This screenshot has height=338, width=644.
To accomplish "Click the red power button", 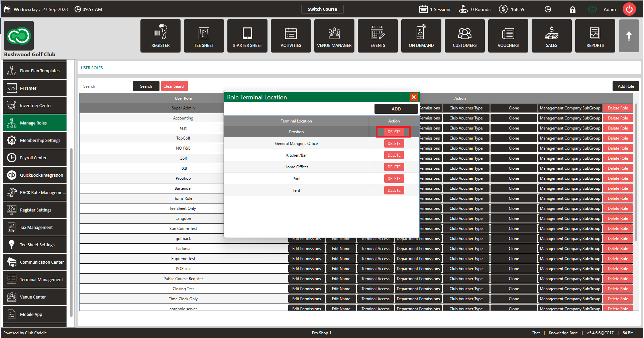I will (x=629, y=9).
